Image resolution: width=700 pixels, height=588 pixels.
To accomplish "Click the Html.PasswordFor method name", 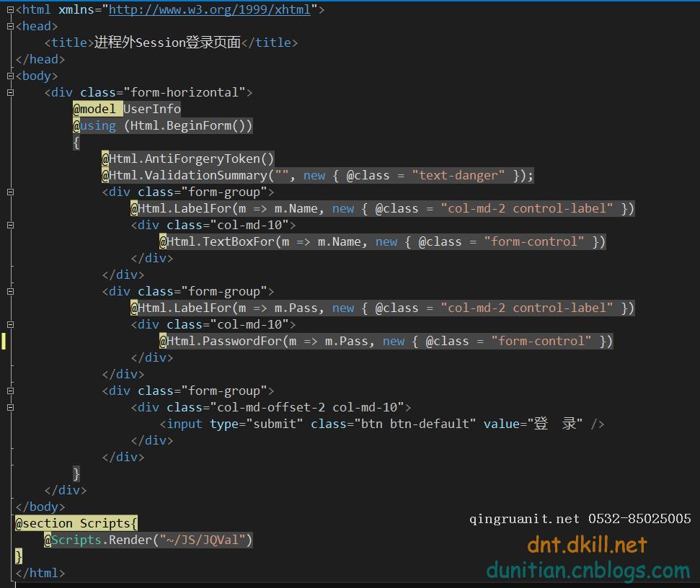I will click(x=224, y=342).
